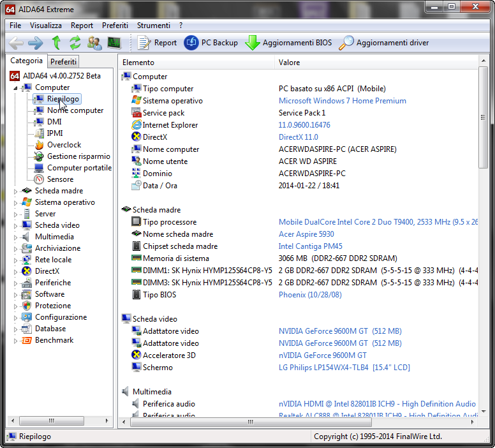The height and width of the screenshot is (448, 495).
Task: Click the Database category icon
Action: coord(27,329)
